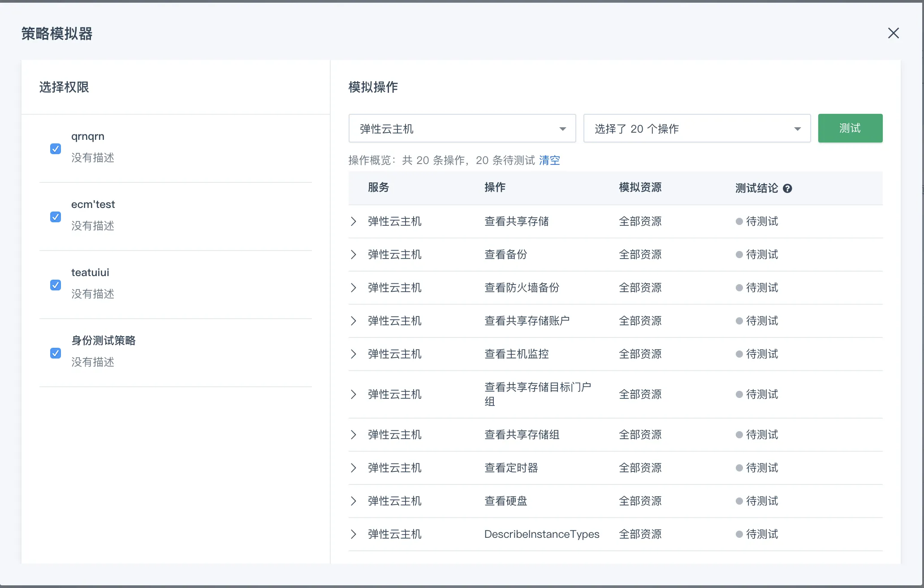Expand the 查看共享存储 row

[354, 221]
